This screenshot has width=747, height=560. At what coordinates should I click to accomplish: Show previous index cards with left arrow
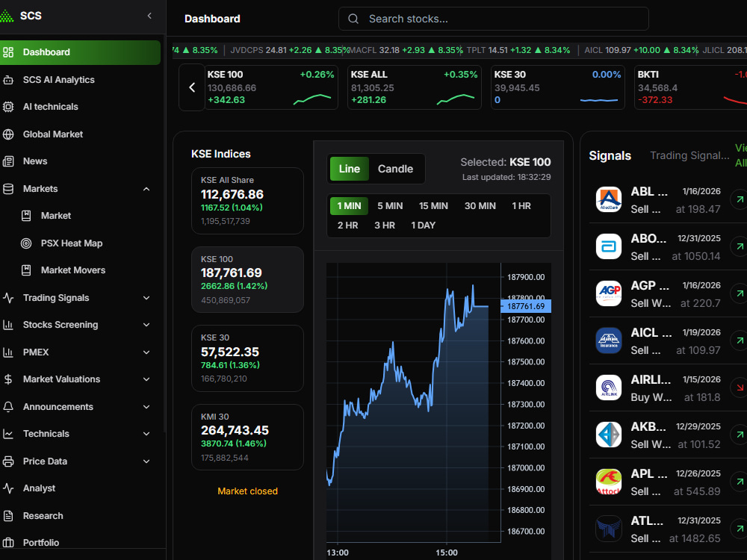(192, 87)
